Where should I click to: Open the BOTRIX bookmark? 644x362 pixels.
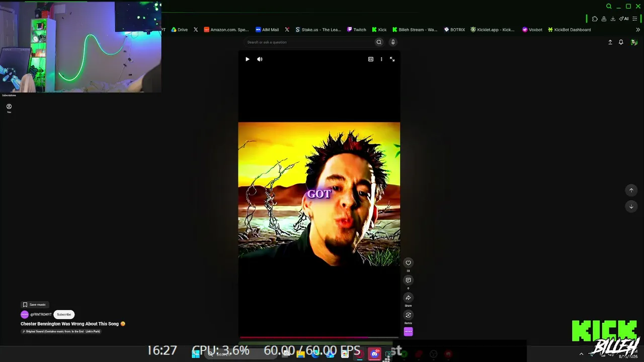[454, 30]
